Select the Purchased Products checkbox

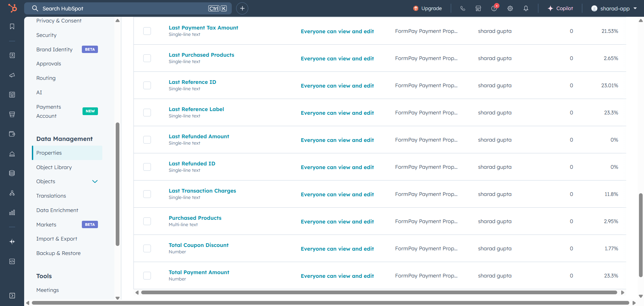pos(147,221)
